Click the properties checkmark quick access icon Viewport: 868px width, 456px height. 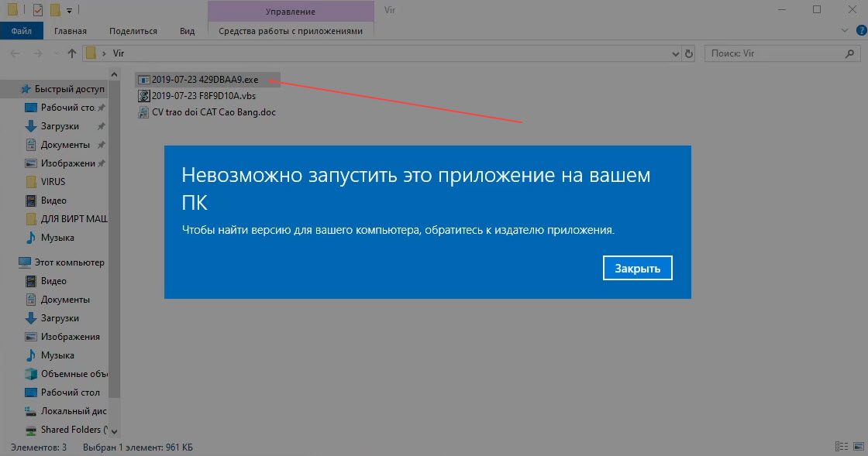tap(38, 10)
